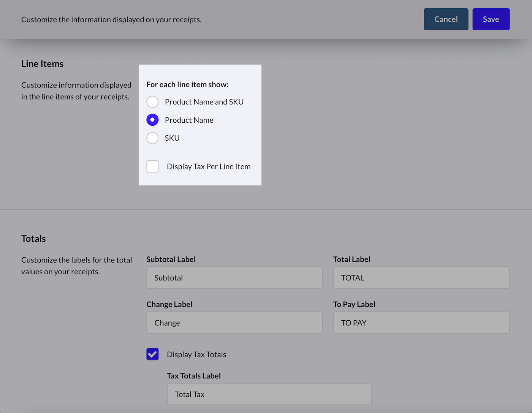Click the 'Product Name and SKU' option text

click(x=204, y=102)
